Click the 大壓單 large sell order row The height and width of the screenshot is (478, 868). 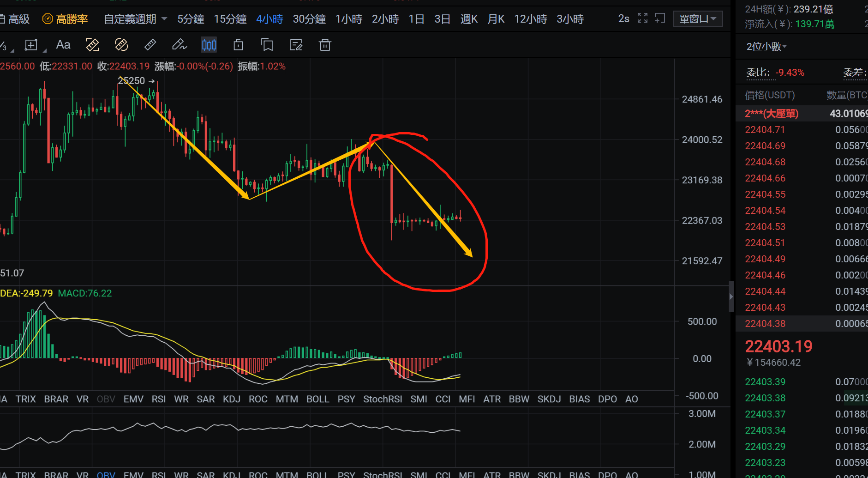pyautogui.click(x=802, y=114)
